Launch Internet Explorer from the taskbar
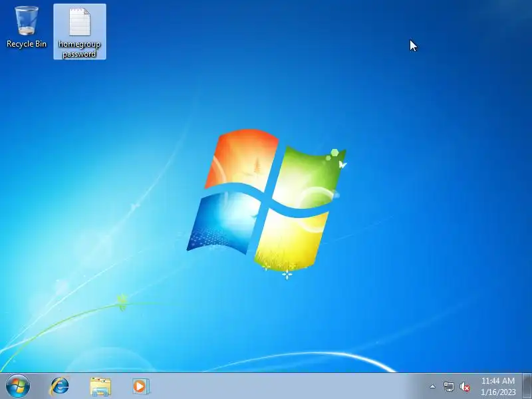 click(59, 386)
